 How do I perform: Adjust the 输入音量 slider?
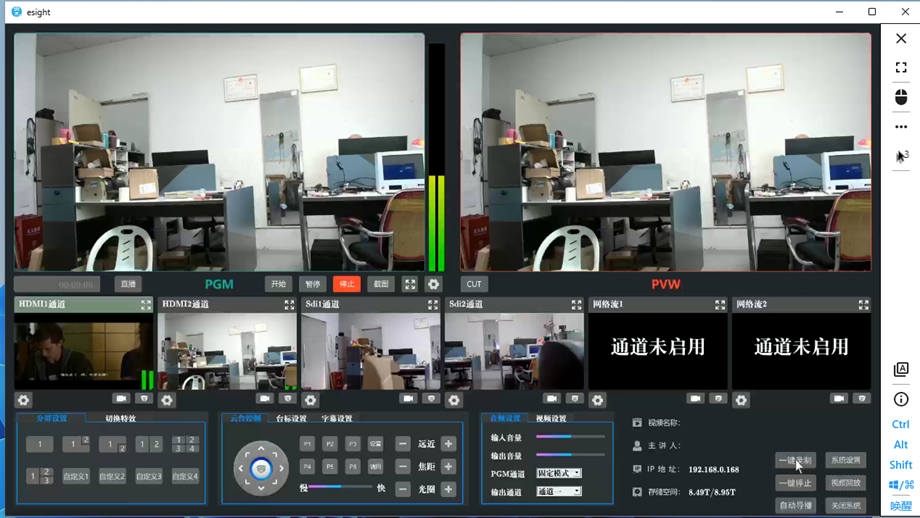pyautogui.click(x=570, y=437)
